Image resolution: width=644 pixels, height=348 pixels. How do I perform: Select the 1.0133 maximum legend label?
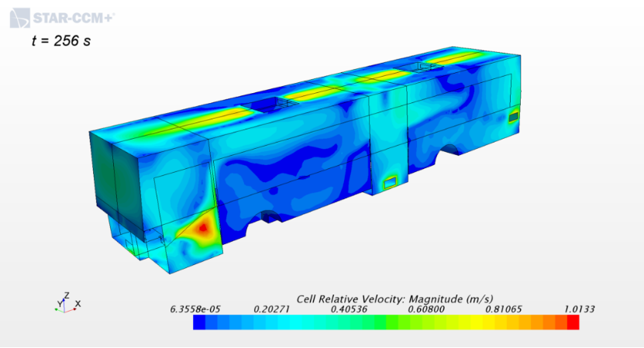[x=579, y=309]
